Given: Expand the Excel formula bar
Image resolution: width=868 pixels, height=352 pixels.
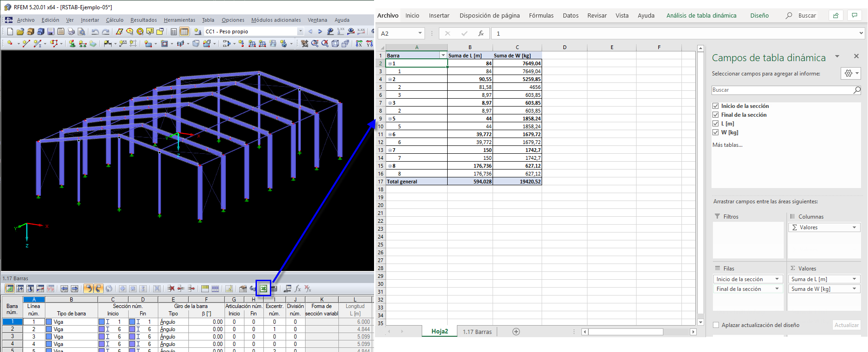Looking at the screenshot, I should pos(861,33).
